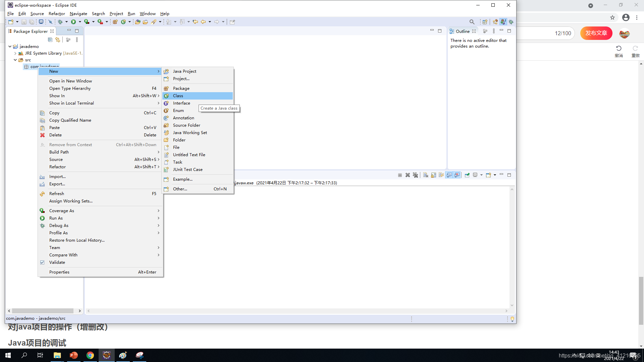Click the browser page vertical scrollbar thumb
This screenshot has width=644, height=362.
click(x=641, y=301)
